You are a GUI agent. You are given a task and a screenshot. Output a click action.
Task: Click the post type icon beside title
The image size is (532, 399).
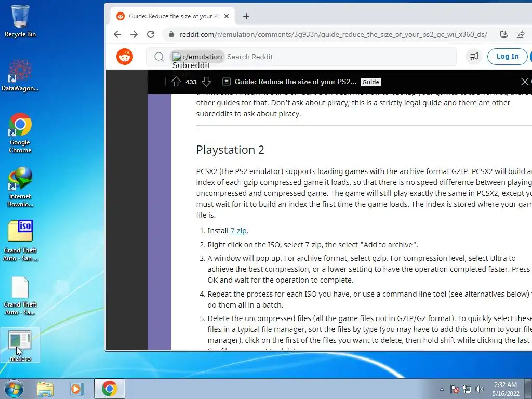click(227, 82)
